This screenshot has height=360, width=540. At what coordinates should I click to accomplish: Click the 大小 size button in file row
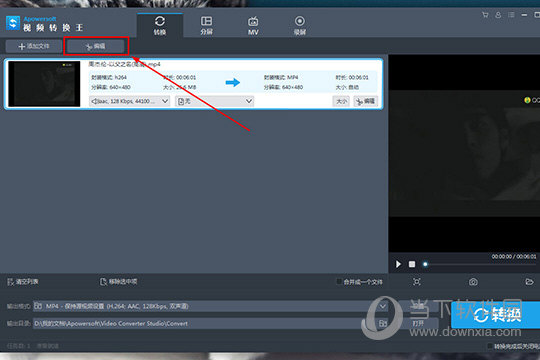[x=341, y=101]
